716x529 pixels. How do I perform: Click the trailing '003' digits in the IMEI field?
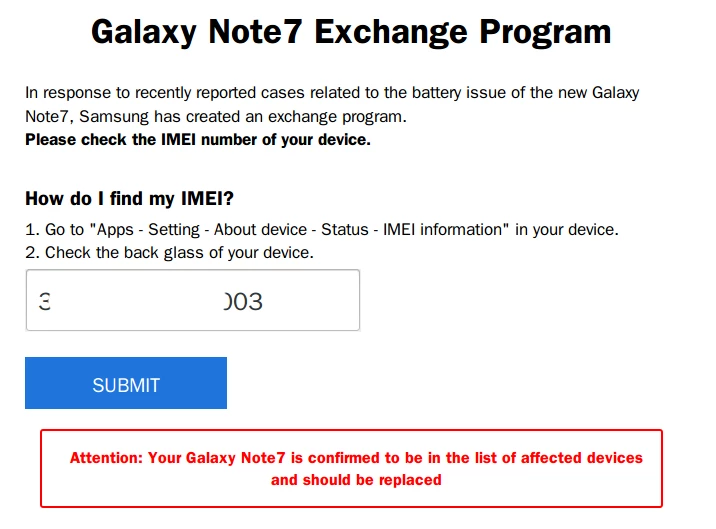(243, 301)
